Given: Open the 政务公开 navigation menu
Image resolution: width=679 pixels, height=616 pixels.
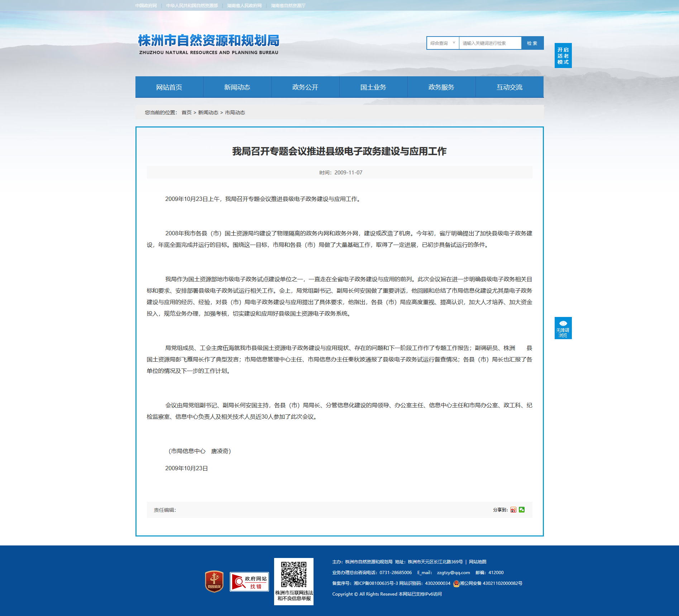Looking at the screenshot, I should coord(305,87).
